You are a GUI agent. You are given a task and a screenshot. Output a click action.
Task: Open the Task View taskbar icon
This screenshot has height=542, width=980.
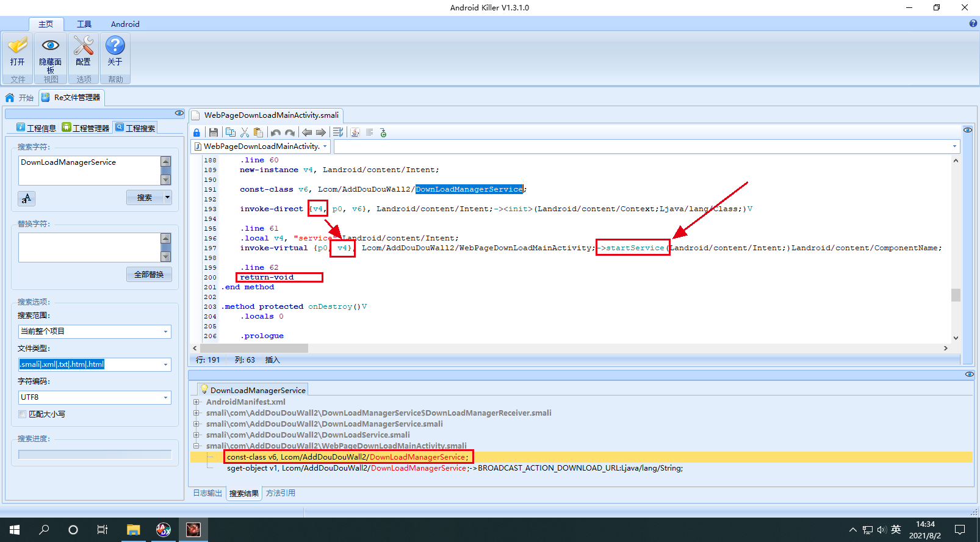[x=103, y=529]
